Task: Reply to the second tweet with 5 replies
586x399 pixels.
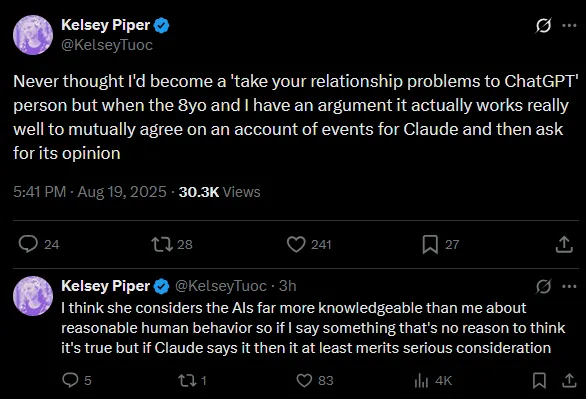Action: (x=70, y=380)
